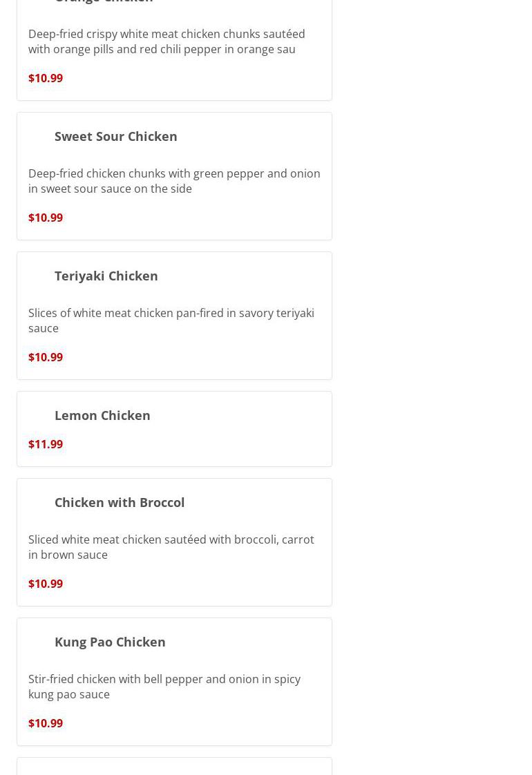Click the spicy kung pao sauce description
The height and width of the screenshot is (775, 532).
point(164,687)
